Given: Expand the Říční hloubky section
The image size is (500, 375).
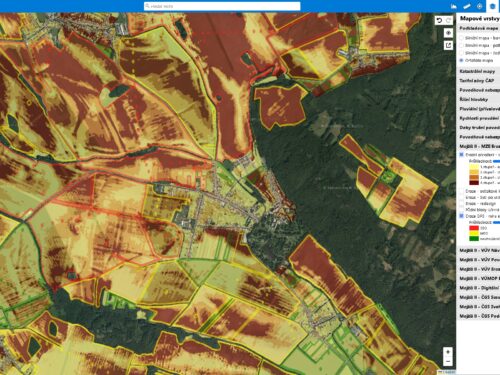Looking at the screenshot, I should [478, 99].
